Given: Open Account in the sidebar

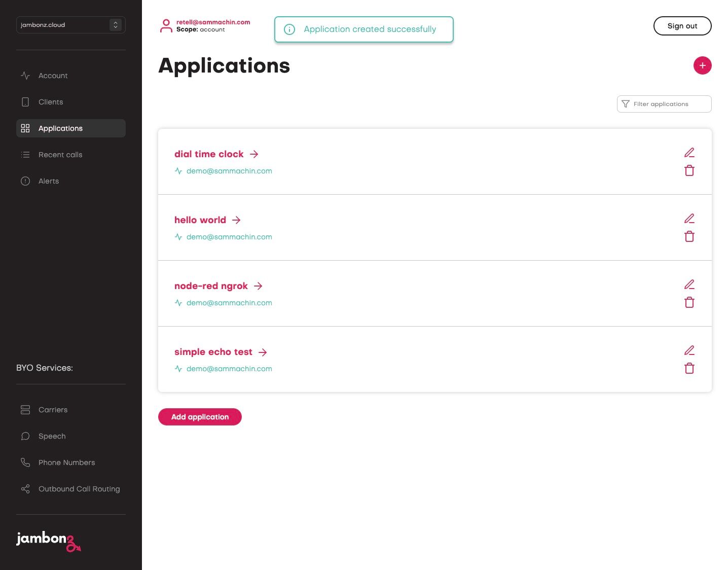Looking at the screenshot, I should (x=53, y=76).
